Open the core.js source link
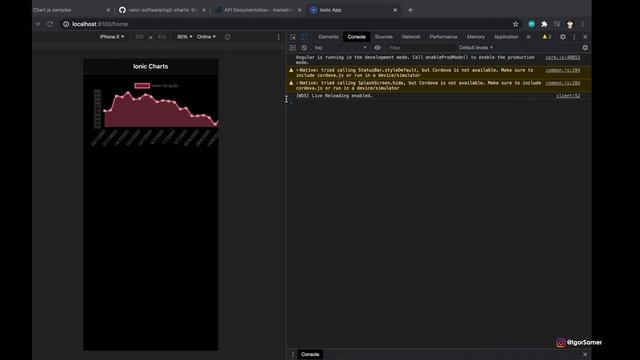 tap(562, 58)
